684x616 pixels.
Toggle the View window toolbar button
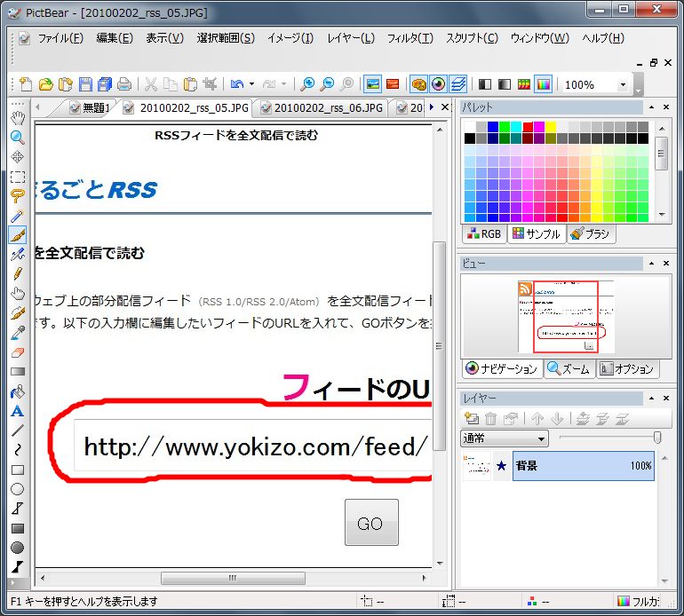pyautogui.click(x=439, y=83)
